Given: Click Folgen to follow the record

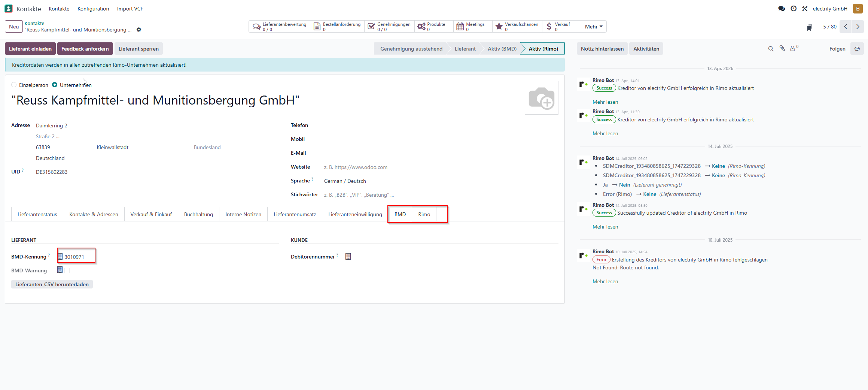Looking at the screenshot, I should coord(837,49).
